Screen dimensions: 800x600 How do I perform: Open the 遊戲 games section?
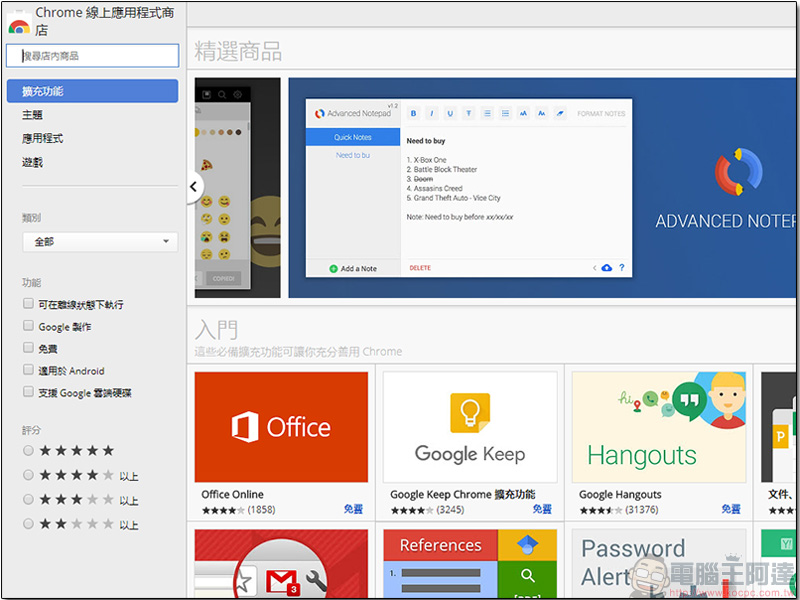click(x=32, y=162)
